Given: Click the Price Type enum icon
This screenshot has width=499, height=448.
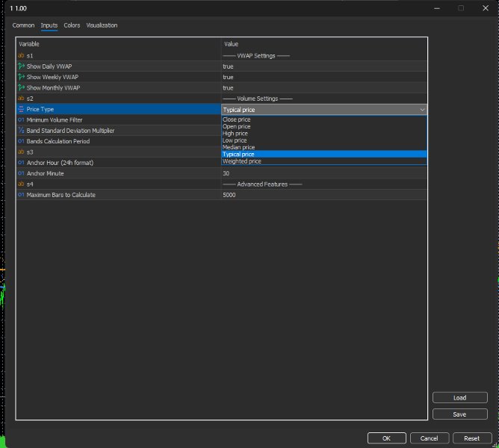Looking at the screenshot, I should [x=21, y=109].
